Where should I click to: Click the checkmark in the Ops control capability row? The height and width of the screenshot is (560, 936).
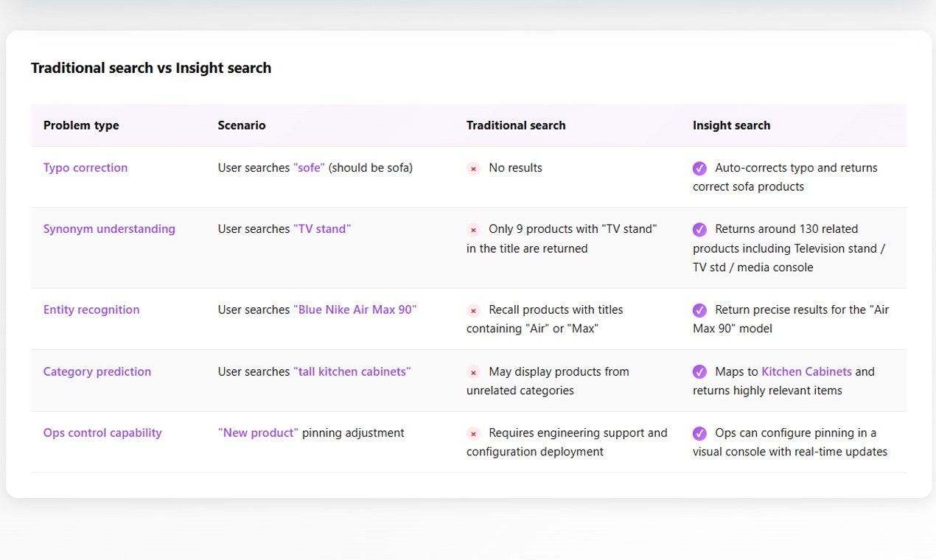[x=699, y=433]
